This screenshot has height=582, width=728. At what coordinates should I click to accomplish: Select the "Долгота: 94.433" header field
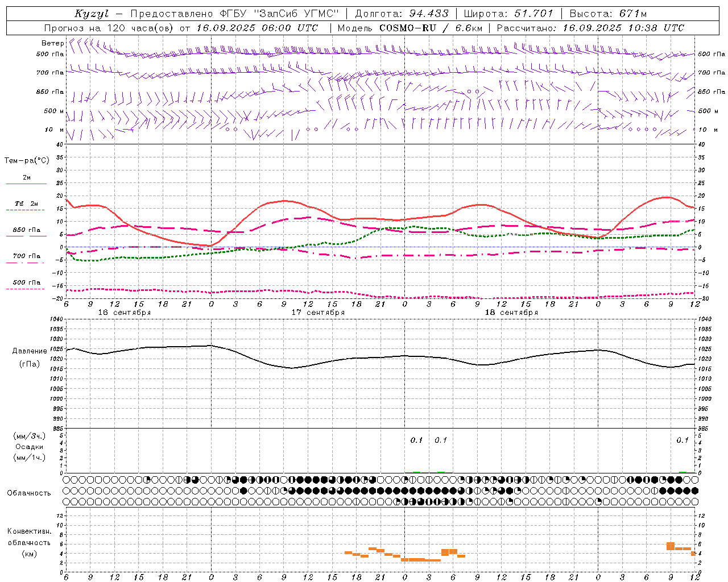click(x=402, y=14)
